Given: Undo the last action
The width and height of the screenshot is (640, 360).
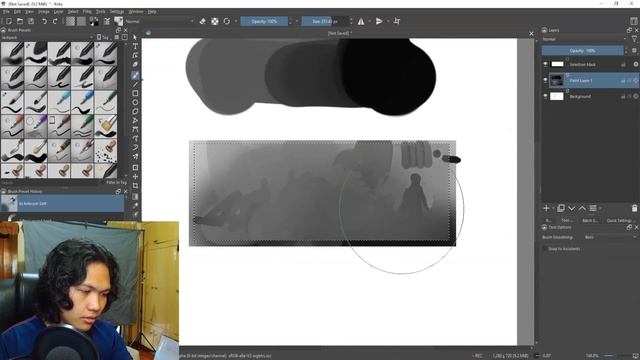Looking at the screenshot, I should 44,21.
